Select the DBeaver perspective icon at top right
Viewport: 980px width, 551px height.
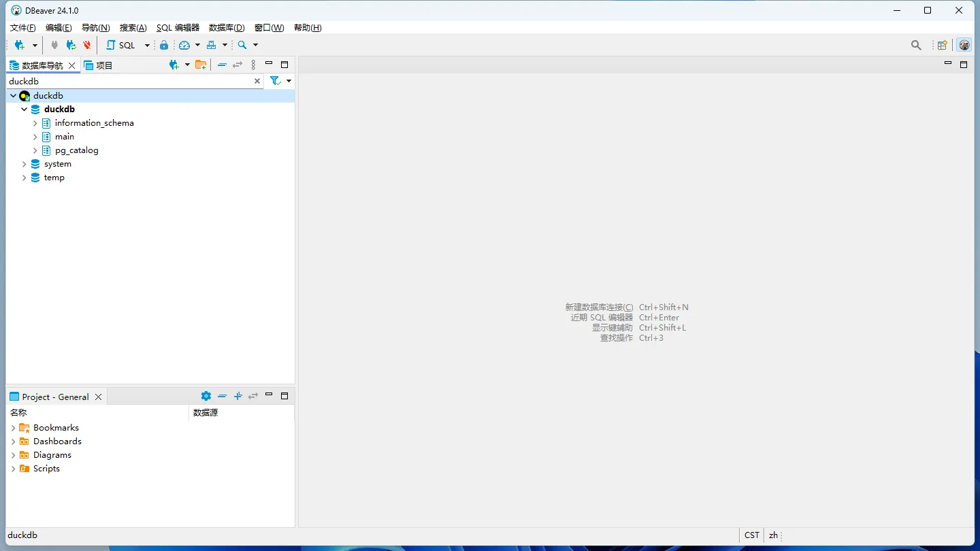964,45
